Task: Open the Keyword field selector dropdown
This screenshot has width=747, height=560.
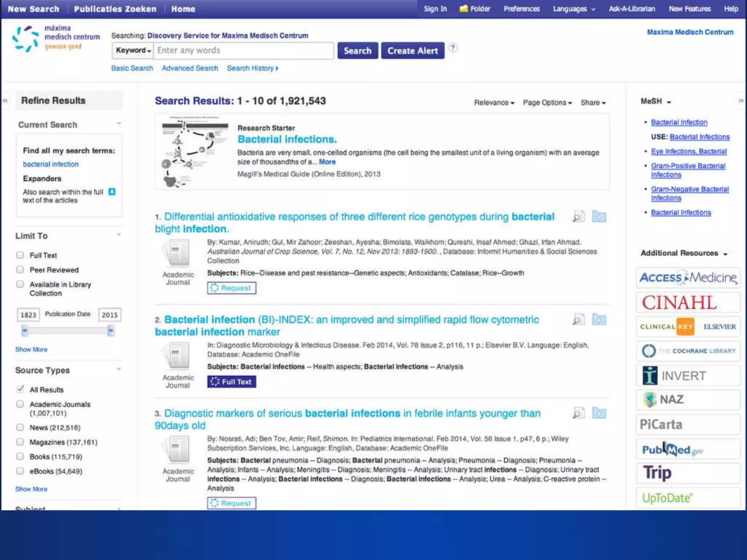Action: 133,50
